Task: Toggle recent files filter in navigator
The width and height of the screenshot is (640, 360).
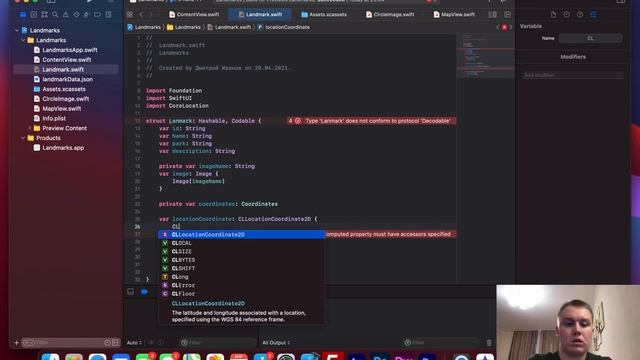Action: point(107,342)
